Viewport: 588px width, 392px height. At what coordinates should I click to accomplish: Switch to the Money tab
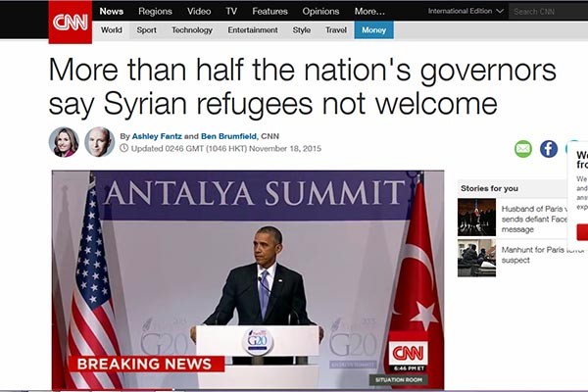374,30
